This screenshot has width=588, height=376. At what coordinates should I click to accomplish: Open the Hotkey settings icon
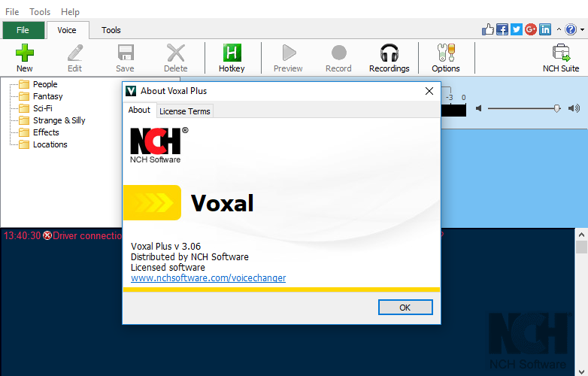coord(232,53)
